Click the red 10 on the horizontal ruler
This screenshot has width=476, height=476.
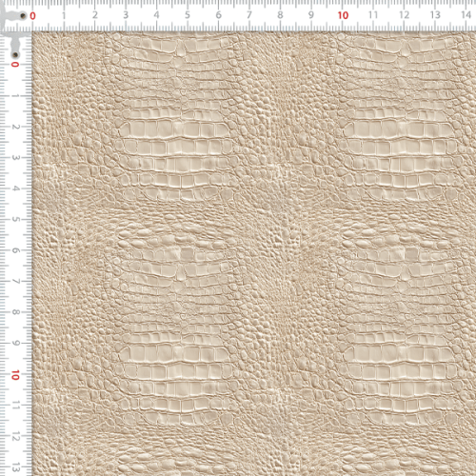[343, 15]
